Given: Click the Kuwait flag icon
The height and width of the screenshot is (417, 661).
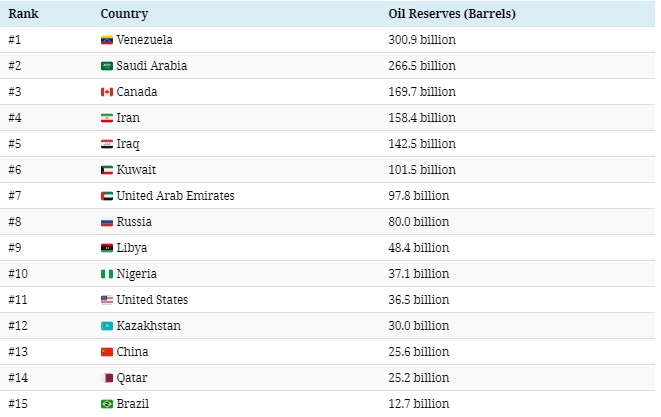Looking at the screenshot, I should coord(107,170).
